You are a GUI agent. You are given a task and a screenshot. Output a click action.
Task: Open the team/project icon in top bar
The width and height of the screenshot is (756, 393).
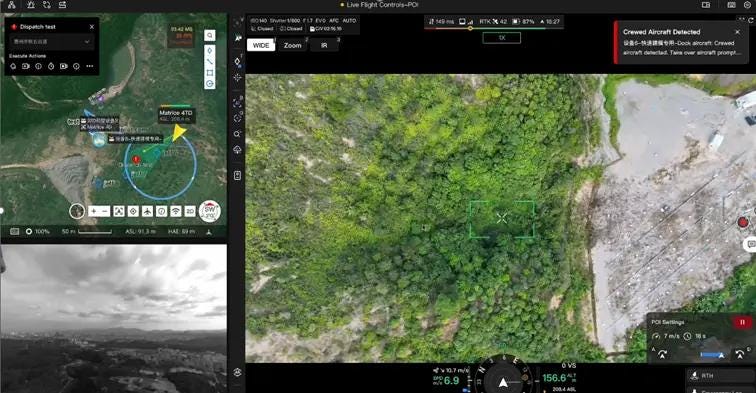(11, 5)
